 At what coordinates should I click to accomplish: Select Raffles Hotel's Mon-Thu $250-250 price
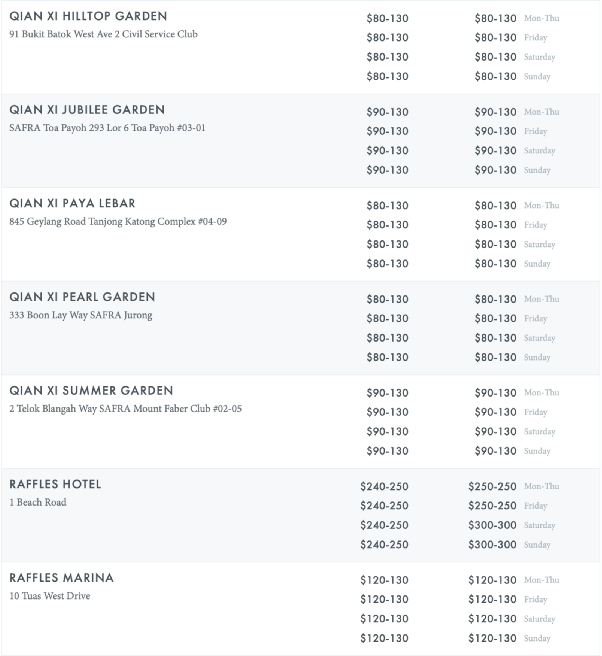492,486
